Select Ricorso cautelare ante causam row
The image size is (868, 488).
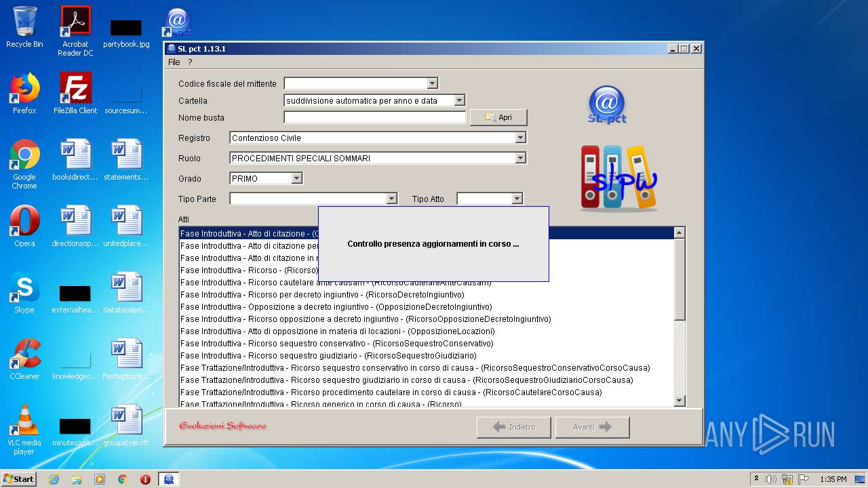pyautogui.click(x=427, y=283)
